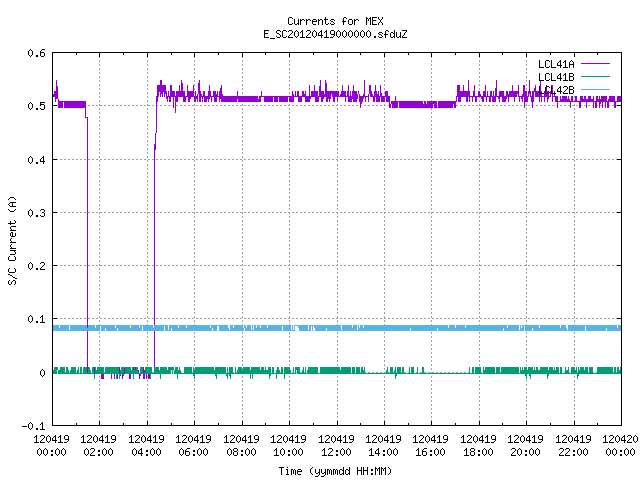The image size is (640, 480).
Task: Click the 0.2 y-axis tick label
Action: [x=36, y=266]
